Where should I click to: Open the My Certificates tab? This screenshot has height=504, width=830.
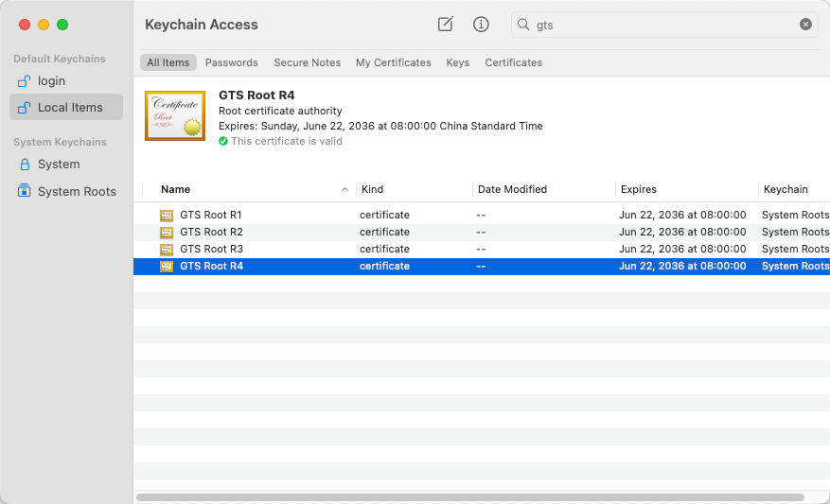pyautogui.click(x=393, y=62)
